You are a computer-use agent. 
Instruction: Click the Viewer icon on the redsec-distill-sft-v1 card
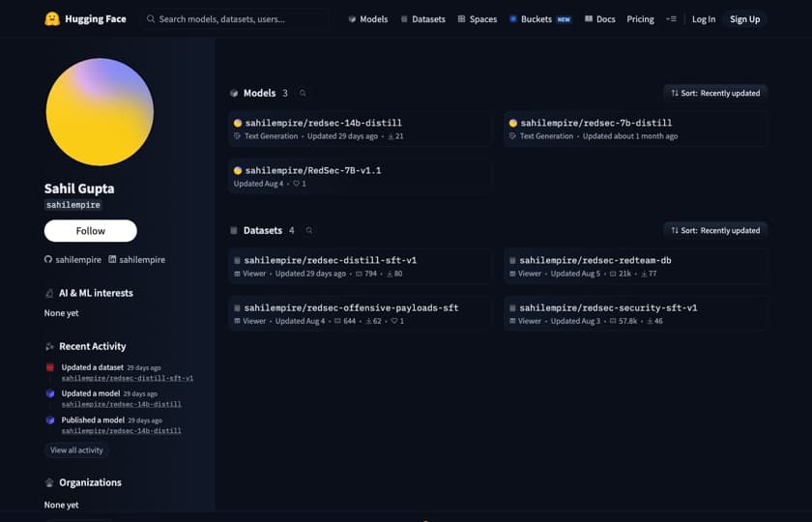pos(237,274)
